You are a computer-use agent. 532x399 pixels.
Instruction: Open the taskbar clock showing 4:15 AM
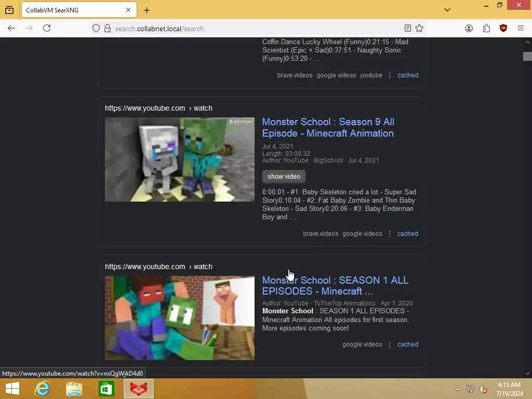509,389
